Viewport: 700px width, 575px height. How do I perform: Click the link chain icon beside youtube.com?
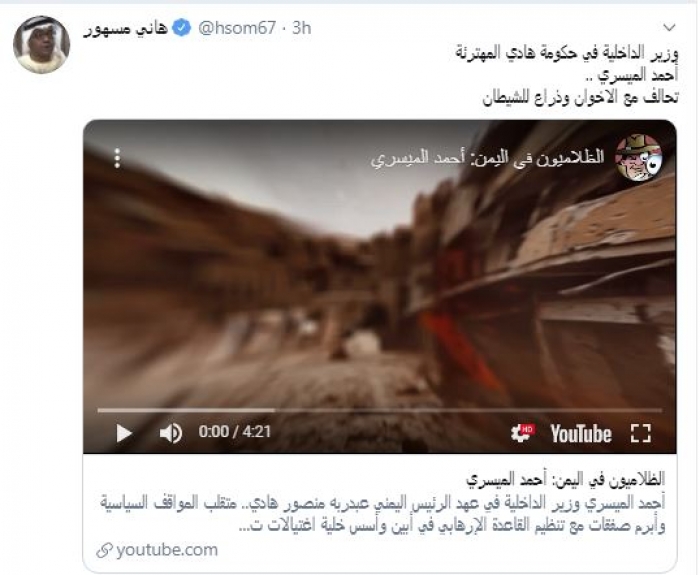104,550
